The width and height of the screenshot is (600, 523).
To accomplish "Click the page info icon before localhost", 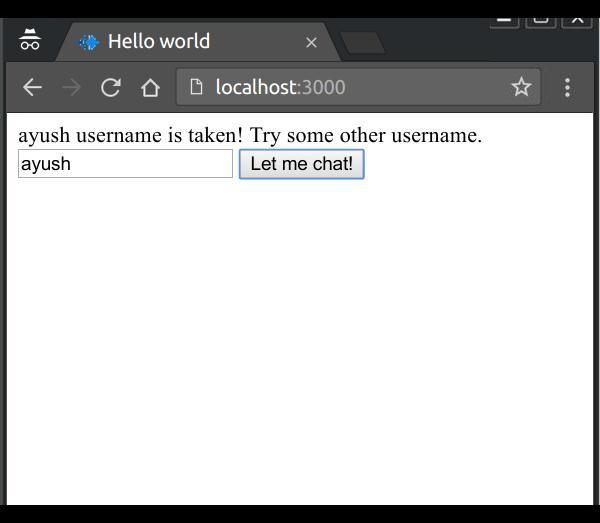I will coord(196,86).
